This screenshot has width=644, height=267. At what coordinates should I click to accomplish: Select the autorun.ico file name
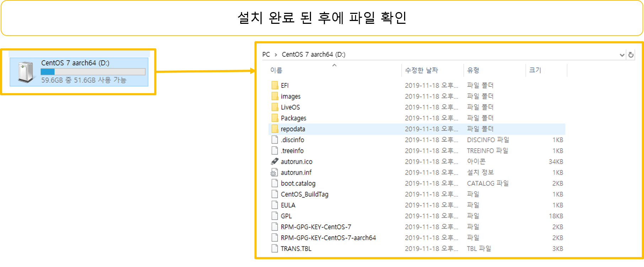coord(296,161)
